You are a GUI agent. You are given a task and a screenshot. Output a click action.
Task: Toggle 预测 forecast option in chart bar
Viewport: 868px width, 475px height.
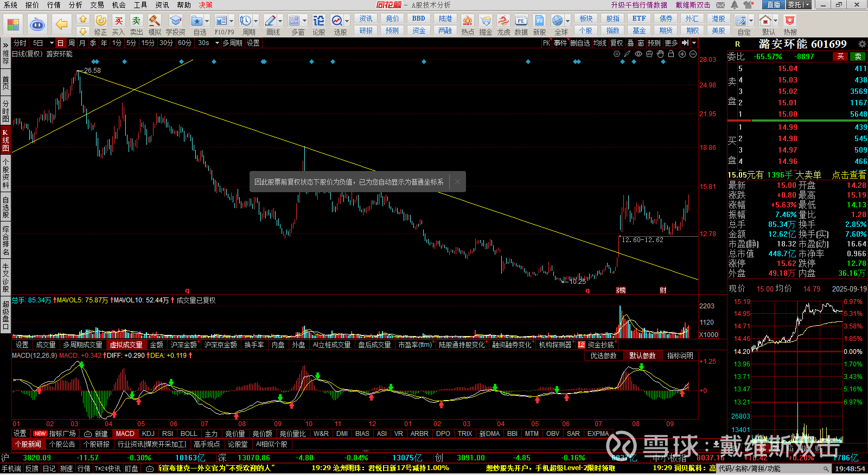(654, 43)
